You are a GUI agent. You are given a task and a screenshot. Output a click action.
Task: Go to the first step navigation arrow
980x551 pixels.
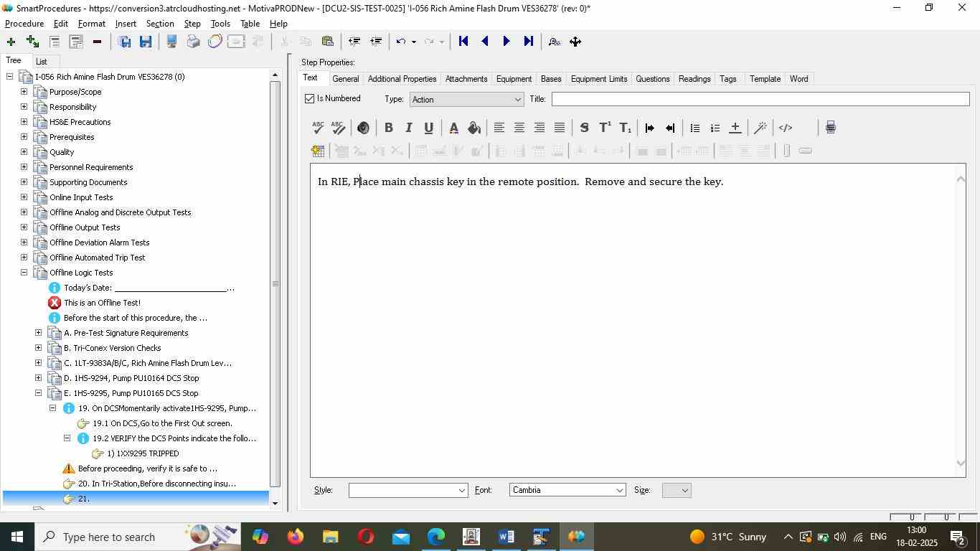(463, 42)
